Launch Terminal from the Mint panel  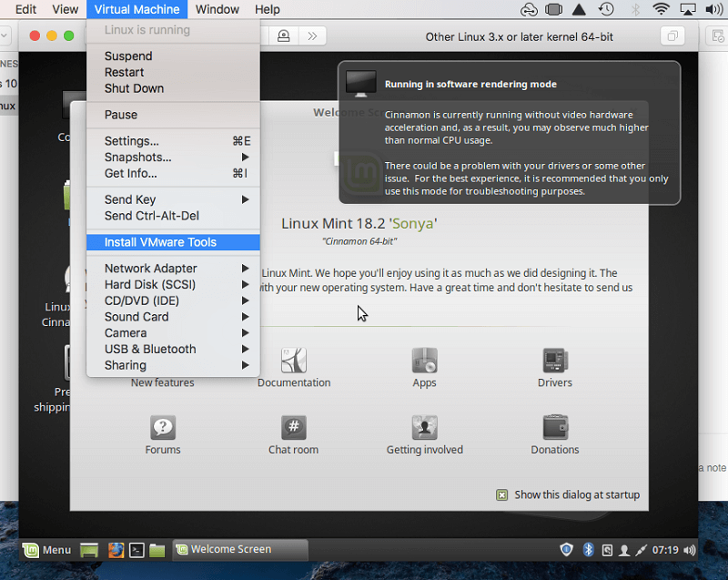[136, 550]
